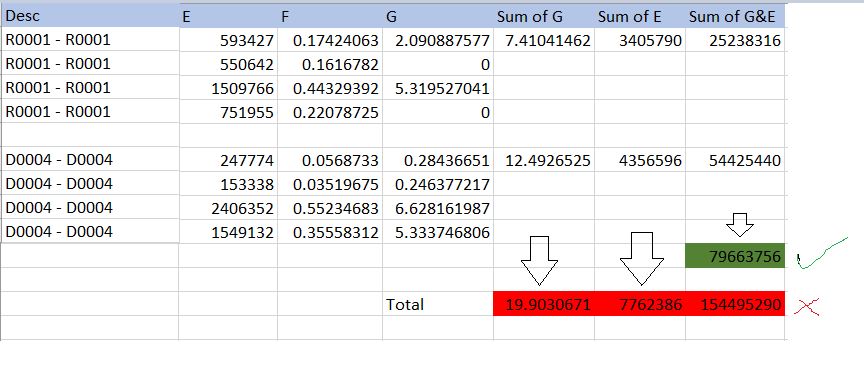Screen dimensions: 864x377
Task: Click cell with value 550642
Action: tap(228, 64)
